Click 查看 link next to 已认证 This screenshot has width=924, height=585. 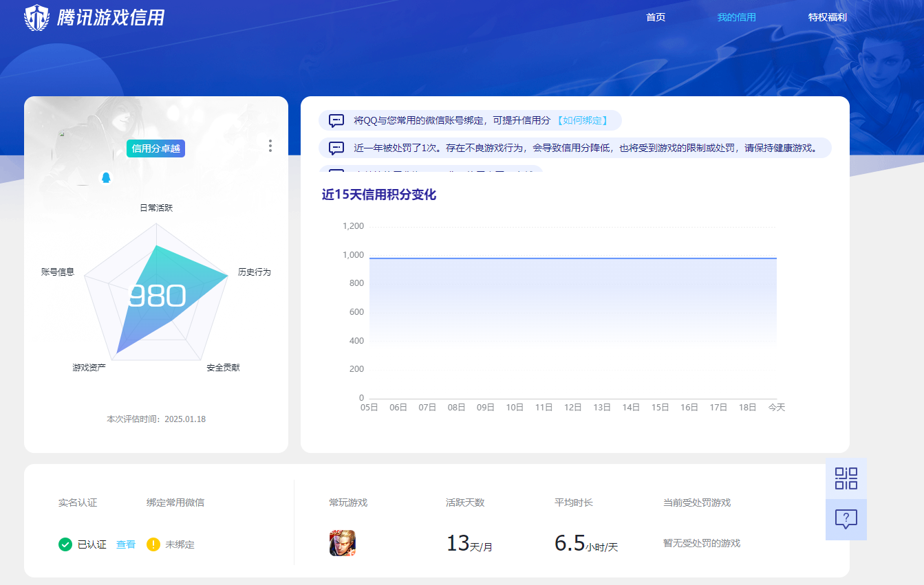coord(126,544)
